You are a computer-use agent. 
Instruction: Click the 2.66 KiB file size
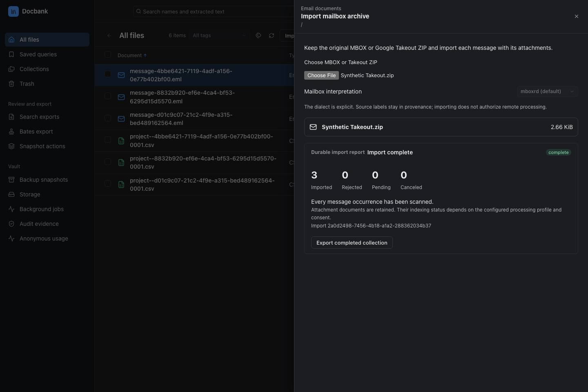click(x=562, y=127)
